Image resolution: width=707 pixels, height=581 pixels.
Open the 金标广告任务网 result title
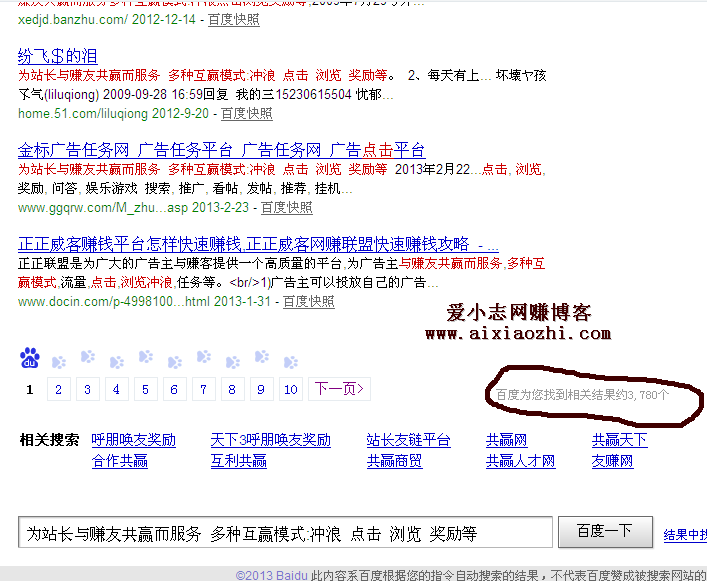221,150
